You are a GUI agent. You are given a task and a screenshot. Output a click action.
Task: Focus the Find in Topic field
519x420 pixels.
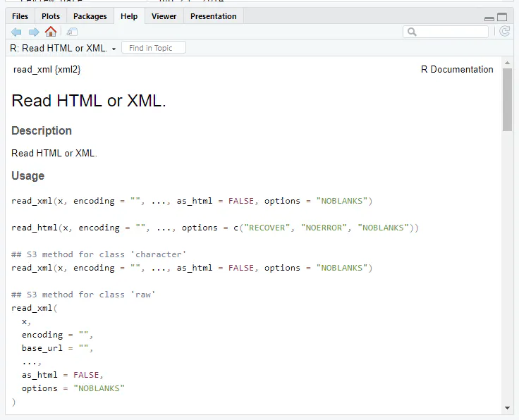(x=154, y=48)
